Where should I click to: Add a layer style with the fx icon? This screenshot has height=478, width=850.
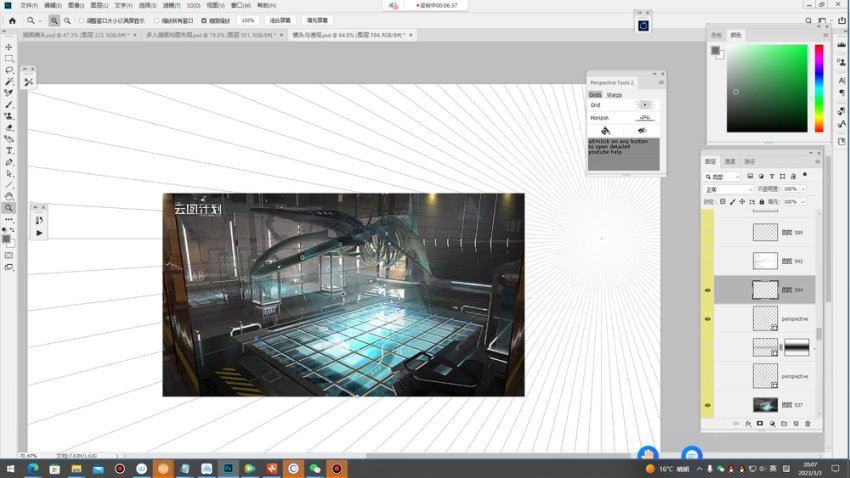[x=748, y=424]
